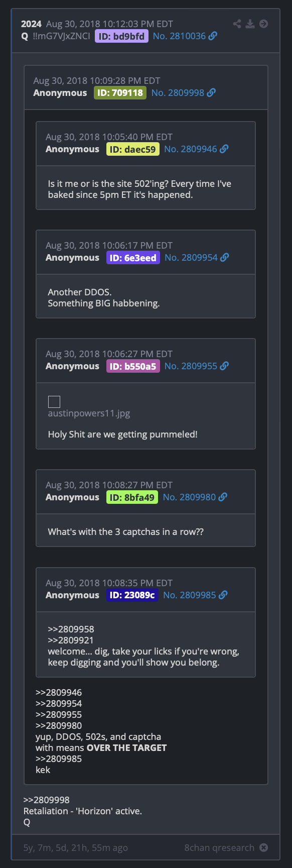
Task: Click link icon next to No. 2810036
Action: coord(213,36)
